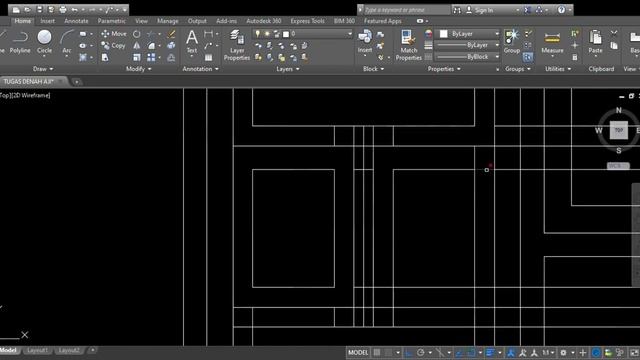
Task: Open the Manage ribbon tab
Action: (167, 21)
